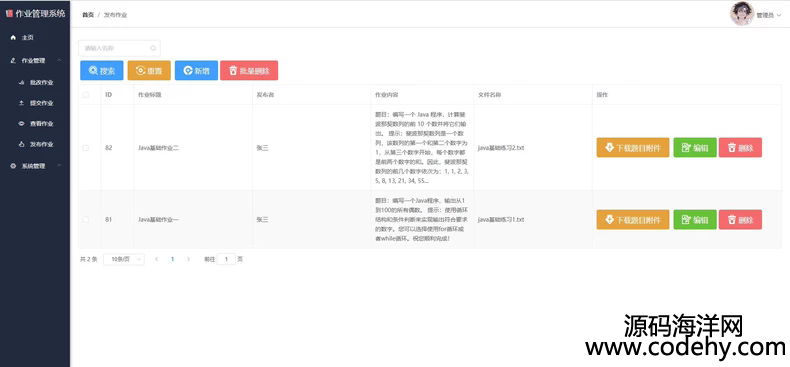790x367 pixels.
Task: Tick the select-all checkbox in the table header
Action: click(86, 95)
